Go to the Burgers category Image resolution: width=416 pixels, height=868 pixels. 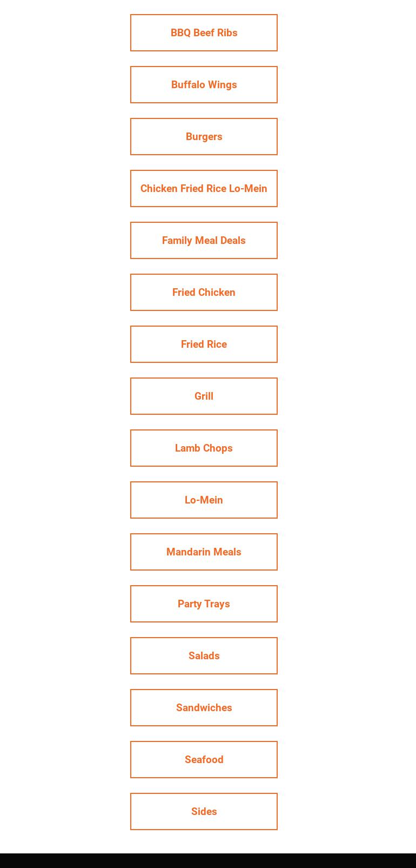point(204,137)
